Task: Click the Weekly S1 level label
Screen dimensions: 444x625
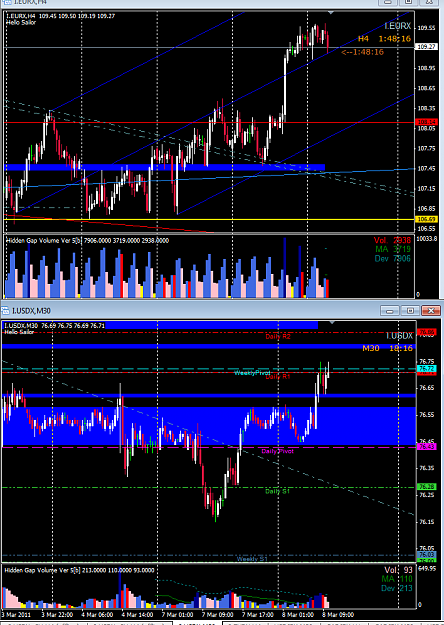Action: point(252,559)
